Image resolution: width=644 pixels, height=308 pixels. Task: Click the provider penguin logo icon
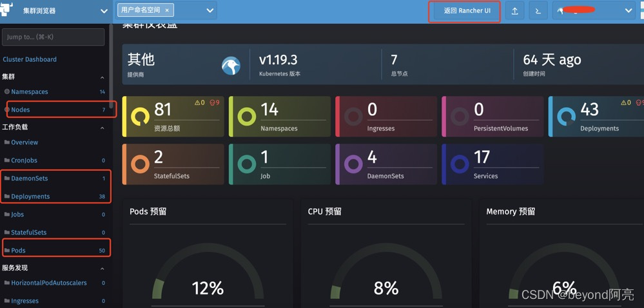click(231, 66)
